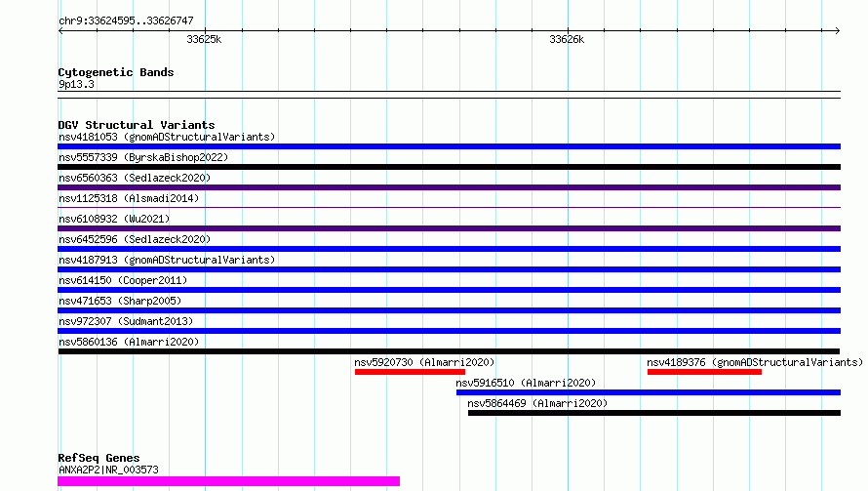Select the thin nsv1125318 Alsmadi2014 variant line
Screen dimensions: 868x491
click(x=449, y=207)
